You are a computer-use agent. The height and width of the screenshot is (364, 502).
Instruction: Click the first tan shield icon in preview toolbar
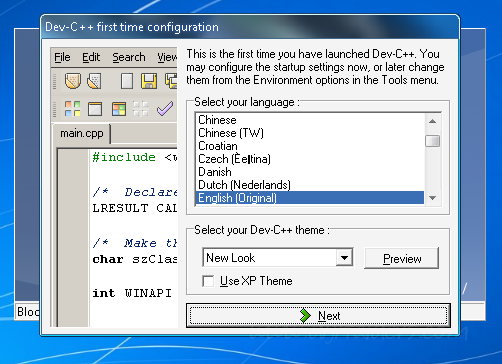tap(73, 81)
